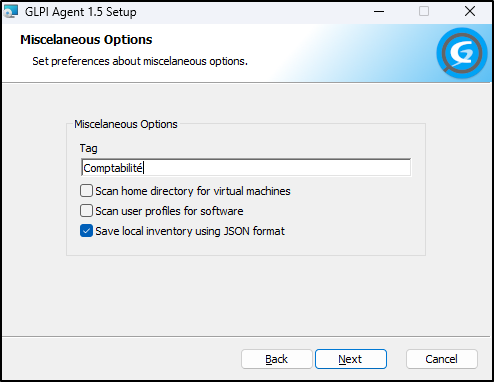The image size is (494, 382).
Task: Click the installer icon in the title bar
Action: (10, 11)
